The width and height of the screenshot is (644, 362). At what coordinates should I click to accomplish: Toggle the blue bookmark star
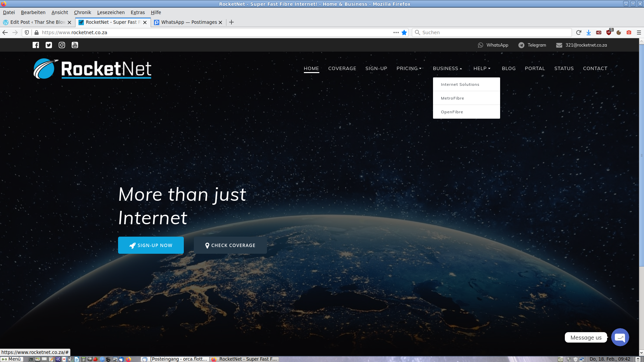coord(404,33)
